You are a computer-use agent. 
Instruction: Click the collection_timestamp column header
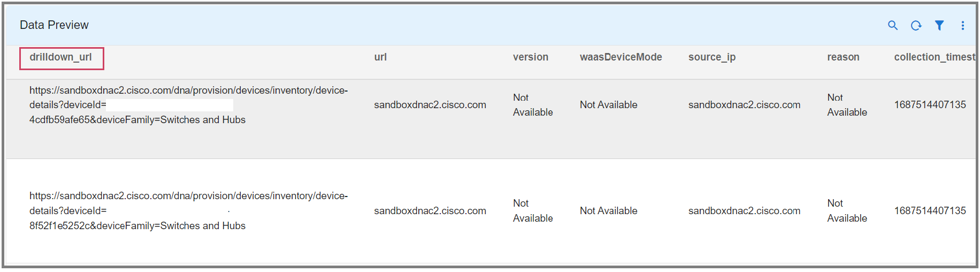[934, 57]
